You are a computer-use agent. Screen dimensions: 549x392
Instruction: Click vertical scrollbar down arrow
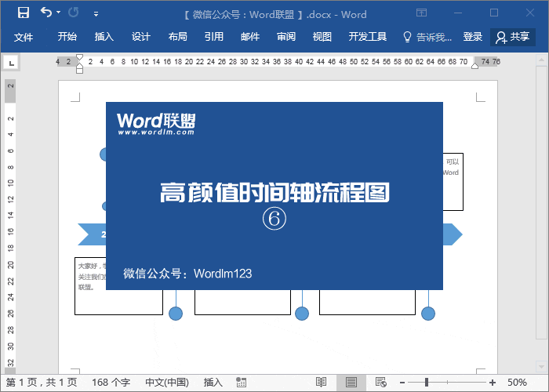[541, 366]
